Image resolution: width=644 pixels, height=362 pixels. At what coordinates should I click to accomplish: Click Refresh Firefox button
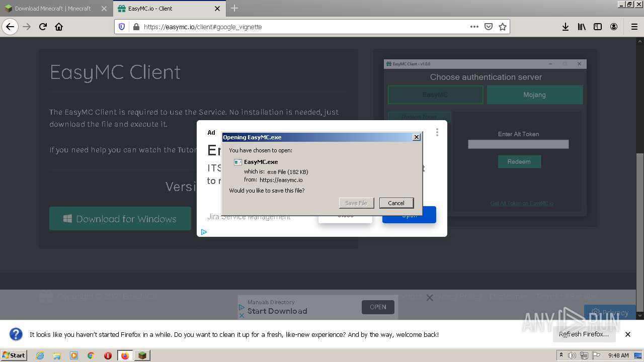pyautogui.click(x=584, y=334)
